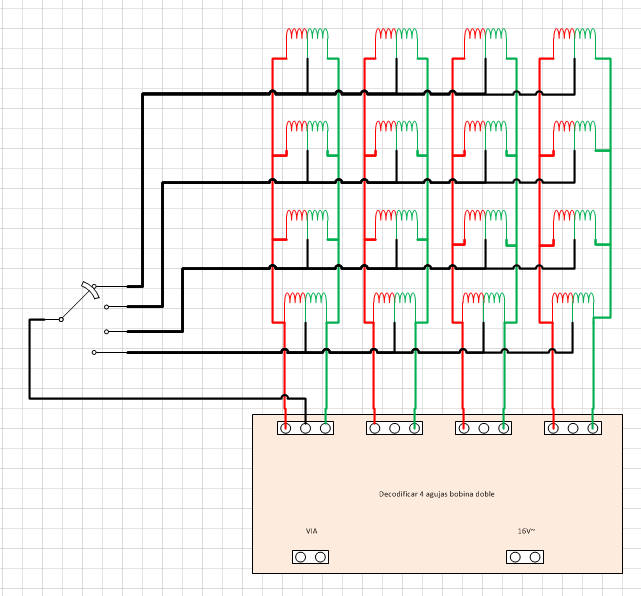Click right terminal of the VIA connector
Screen dimensions: 641x596
point(320,557)
